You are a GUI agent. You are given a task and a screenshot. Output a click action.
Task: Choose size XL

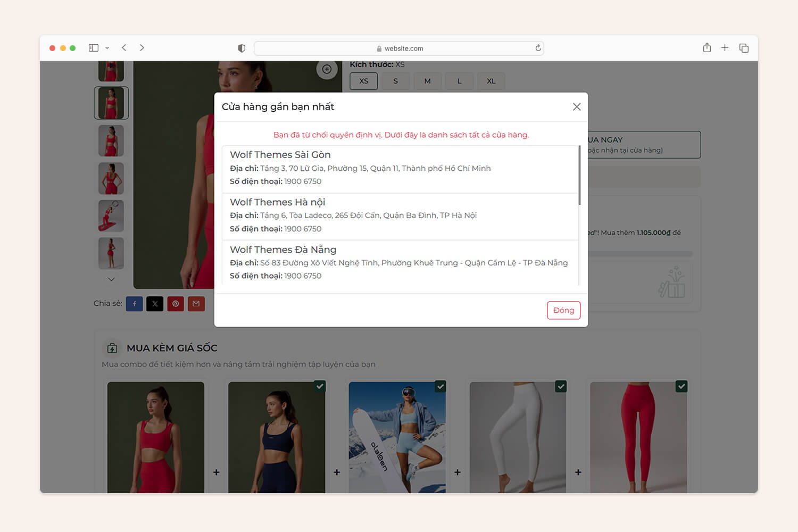491,81
